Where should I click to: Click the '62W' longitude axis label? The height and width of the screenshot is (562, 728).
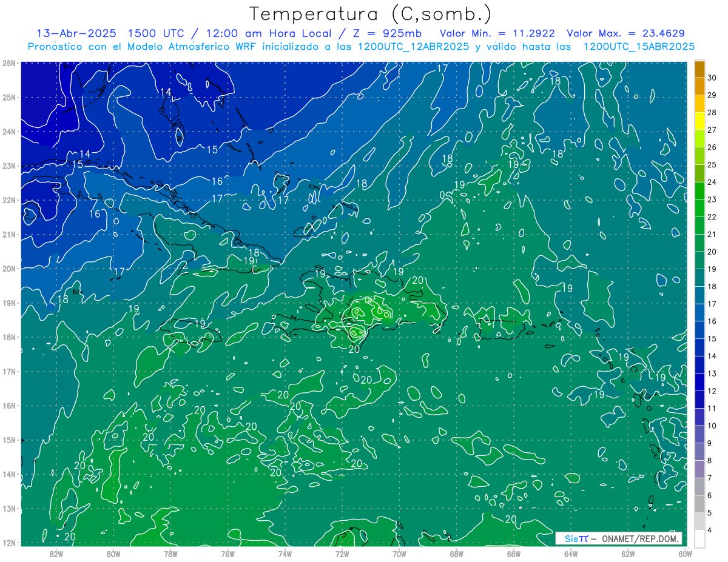coord(628,553)
